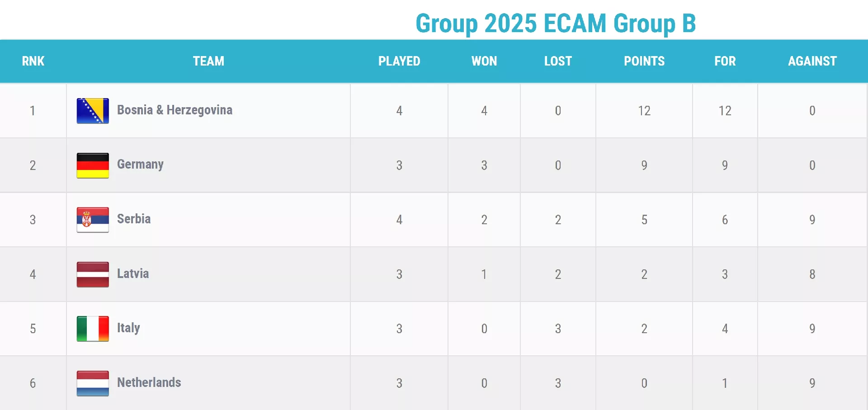Image resolution: width=868 pixels, height=410 pixels.
Task: Click the Bosnia & Herzegovina flag icon
Action: [x=93, y=111]
